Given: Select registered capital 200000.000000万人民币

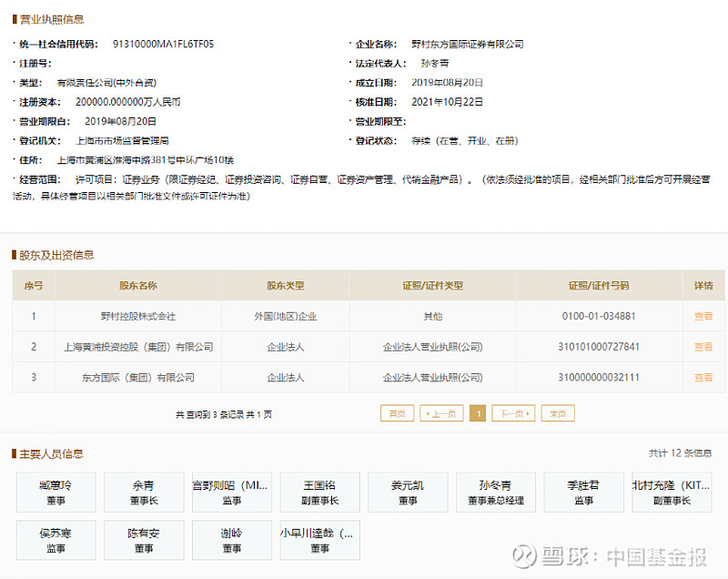Looking at the screenshot, I should coord(128,102).
